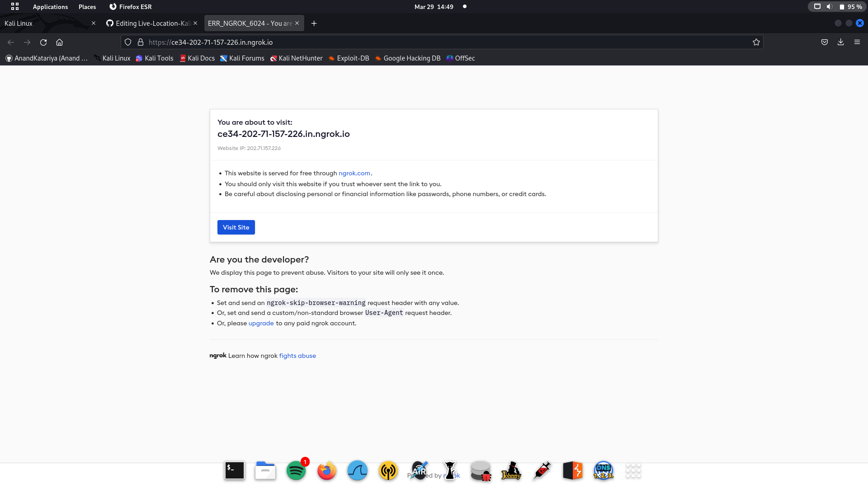Image resolution: width=868 pixels, height=488 pixels.
Task: Open Spotify from the dock
Action: [296, 471]
